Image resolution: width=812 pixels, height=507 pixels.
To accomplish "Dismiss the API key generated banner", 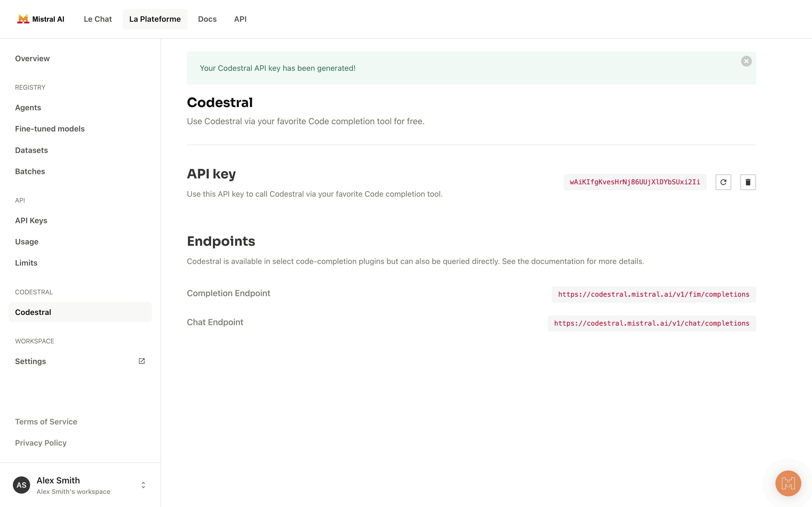I will pos(746,61).
